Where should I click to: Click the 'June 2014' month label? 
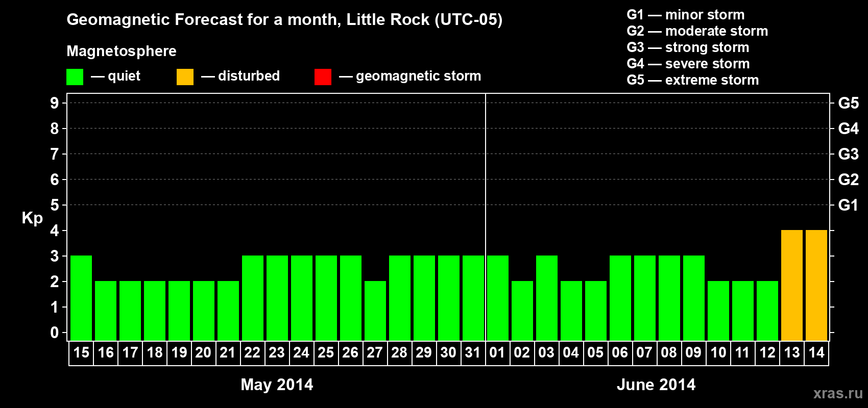click(656, 385)
